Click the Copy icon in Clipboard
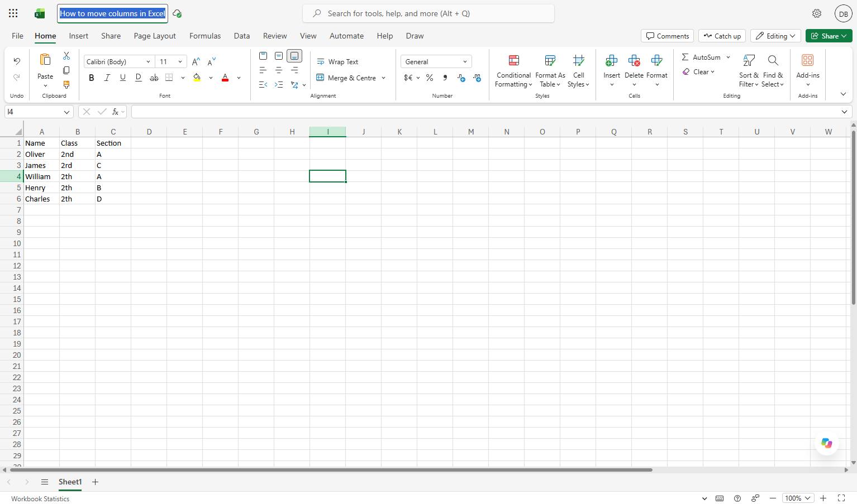Image resolution: width=857 pixels, height=504 pixels. [66, 70]
